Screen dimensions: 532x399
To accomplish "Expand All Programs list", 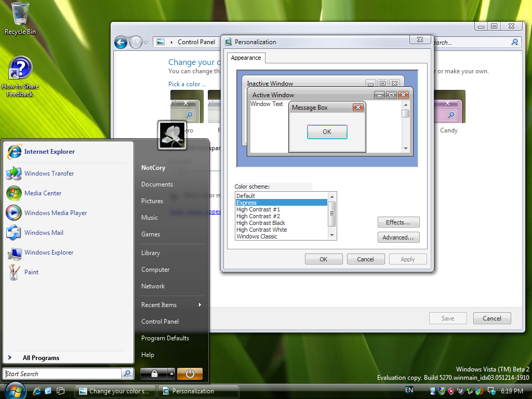I will pos(41,358).
